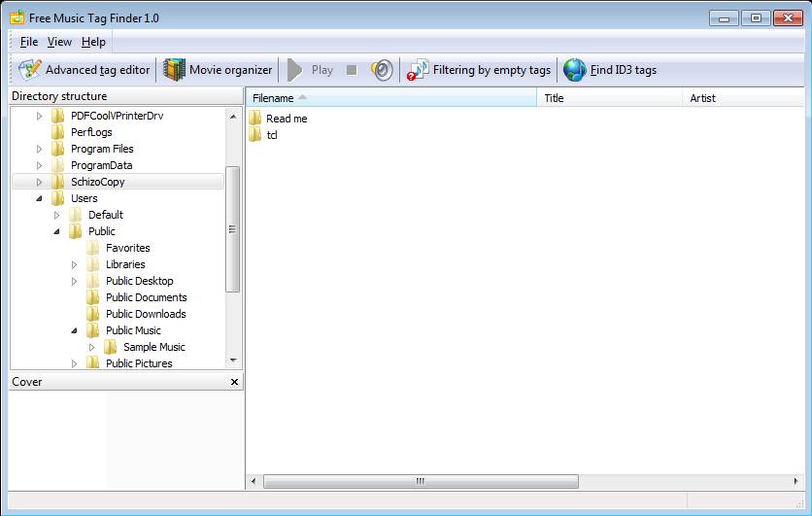Minimize the Free Music Tag Finder window
The width and height of the screenshot is (812, 516).
click(x=724, y=18)
